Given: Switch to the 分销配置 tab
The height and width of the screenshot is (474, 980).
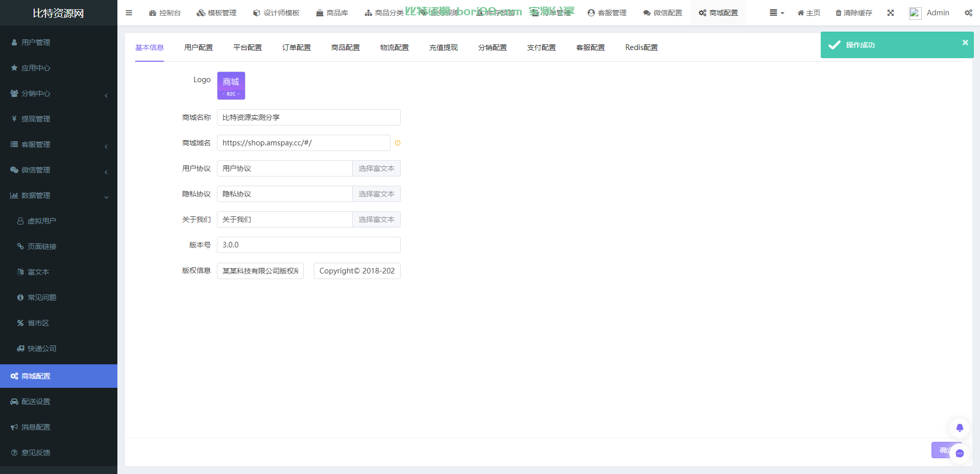Looking at the screenshot, I should [x=493, y=47].
